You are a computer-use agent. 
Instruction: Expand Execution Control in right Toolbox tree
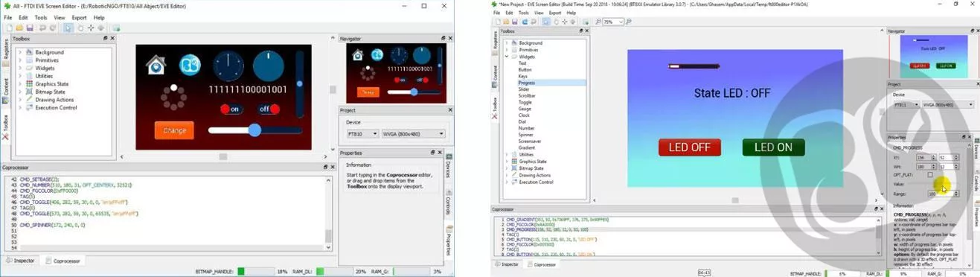[x=507, y=182]
